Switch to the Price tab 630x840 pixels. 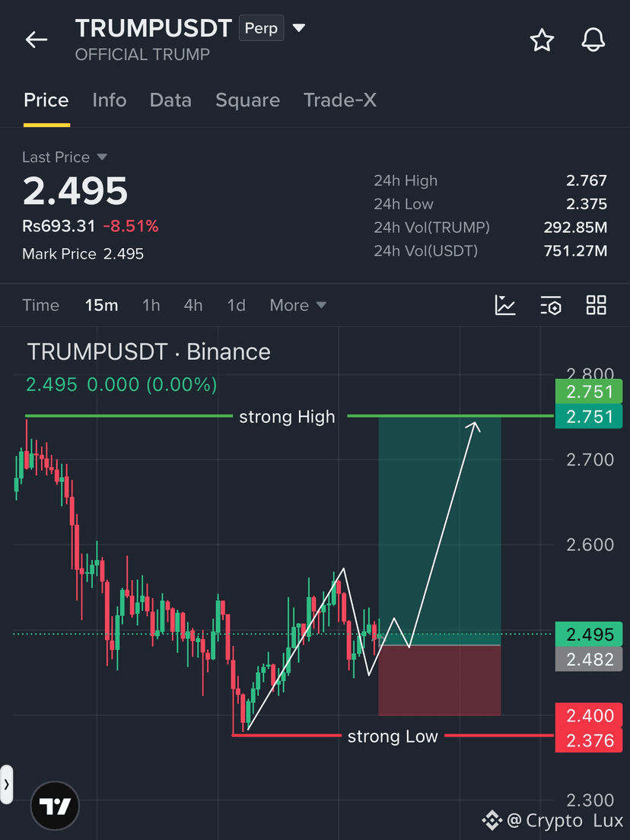pos(46,100)
